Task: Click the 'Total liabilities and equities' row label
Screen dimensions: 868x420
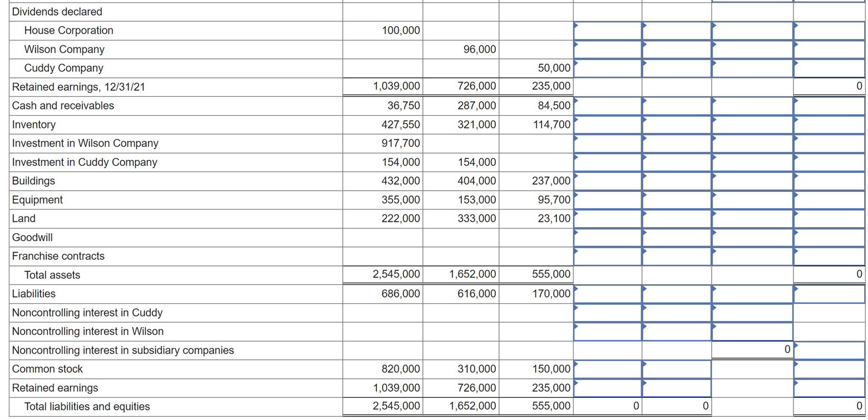Action: (x=87, y=407)
